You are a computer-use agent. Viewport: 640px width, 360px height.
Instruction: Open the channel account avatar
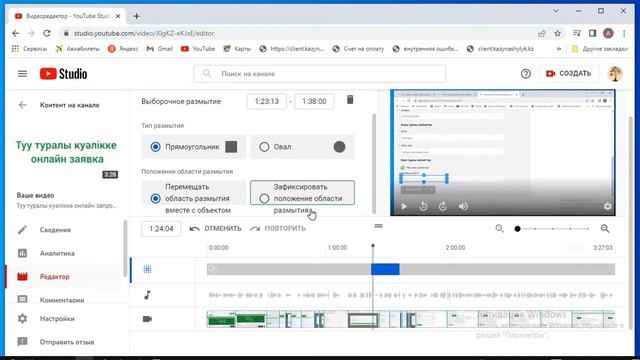[x=615, y=73]
